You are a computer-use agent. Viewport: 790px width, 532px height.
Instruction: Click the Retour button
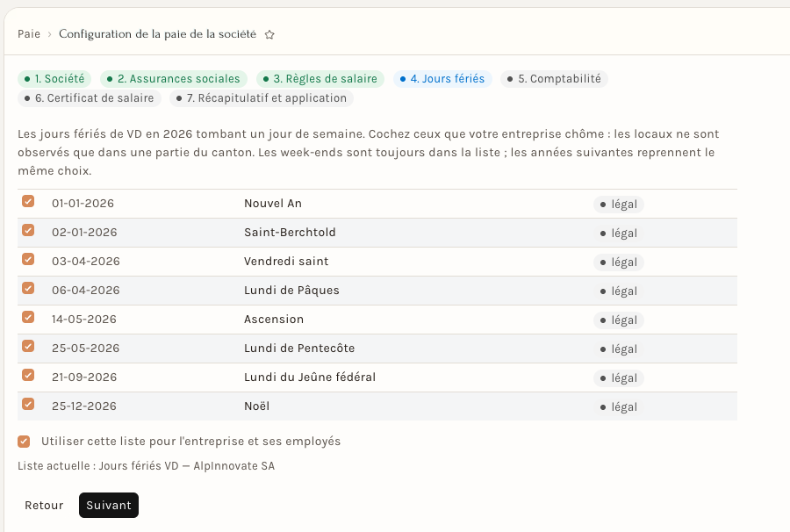(x=45, y=506)
